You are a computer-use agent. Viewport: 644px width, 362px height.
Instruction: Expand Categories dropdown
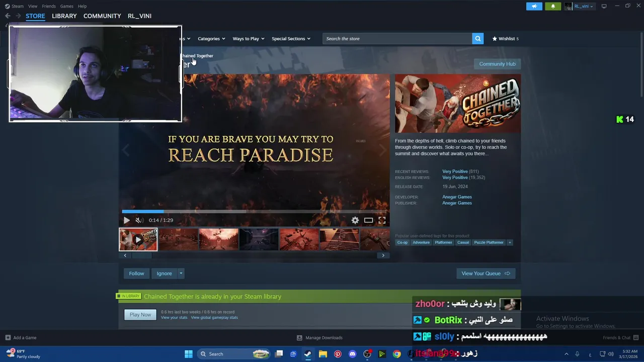211,39
